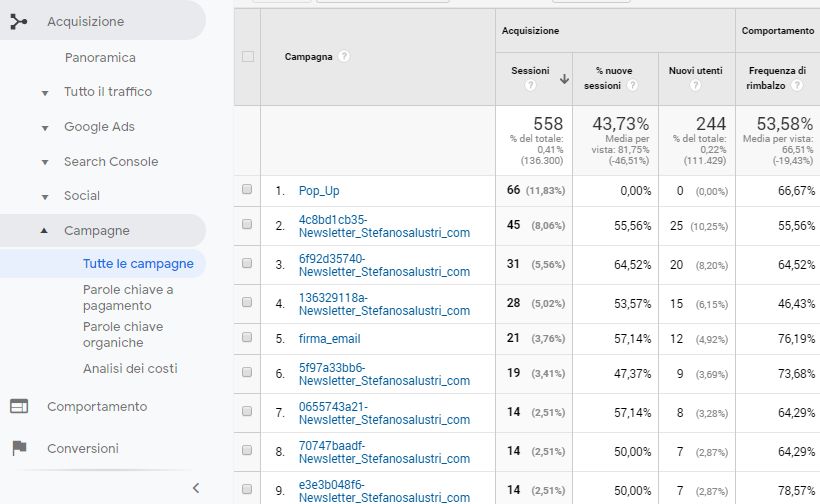Sort by the Sessioni column header
820x504 pixels.
(530, 71)
